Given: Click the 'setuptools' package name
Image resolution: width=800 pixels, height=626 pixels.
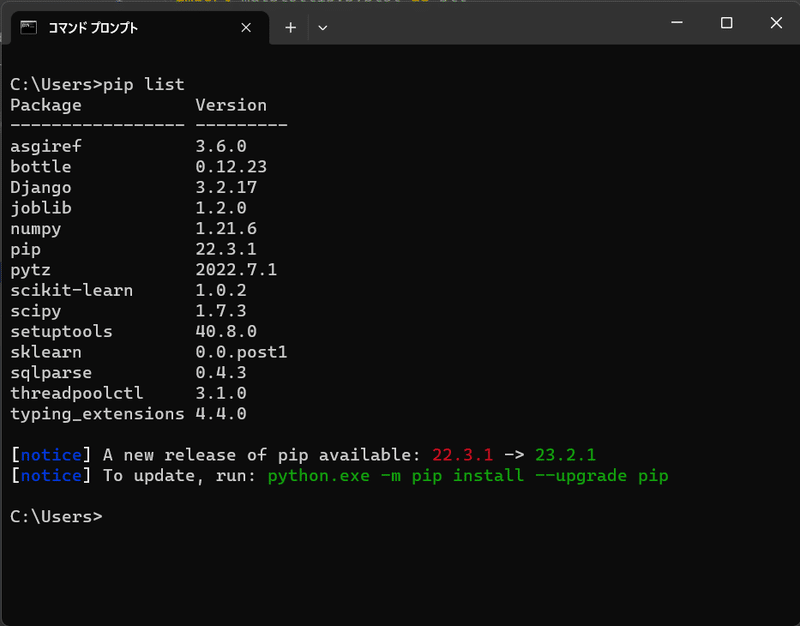Looking at the screenshot, I should (x=61, y=332).
